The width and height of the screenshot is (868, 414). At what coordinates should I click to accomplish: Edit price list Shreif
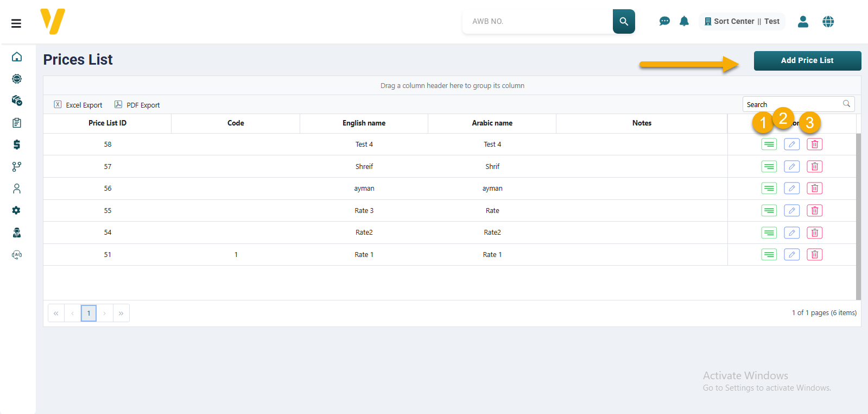coord(791,166)
